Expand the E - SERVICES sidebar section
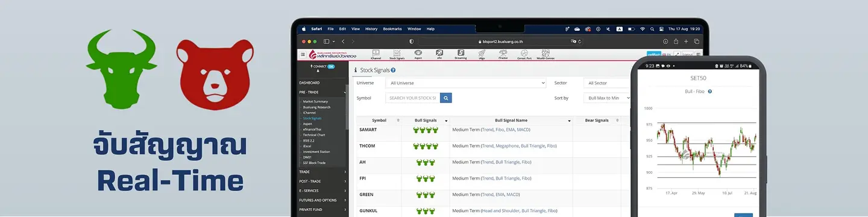This screenshot has width=868, height=217. tap(323, 190)
